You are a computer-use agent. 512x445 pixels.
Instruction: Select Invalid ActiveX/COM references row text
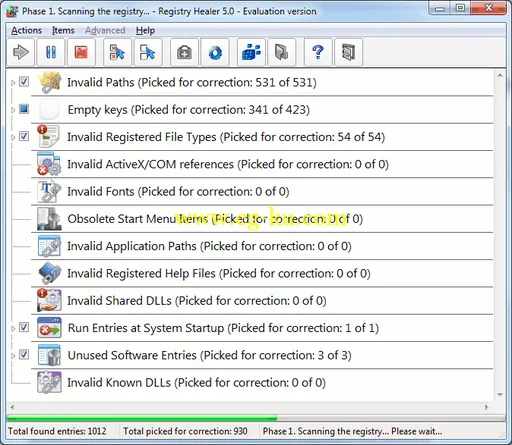point(228,164)
